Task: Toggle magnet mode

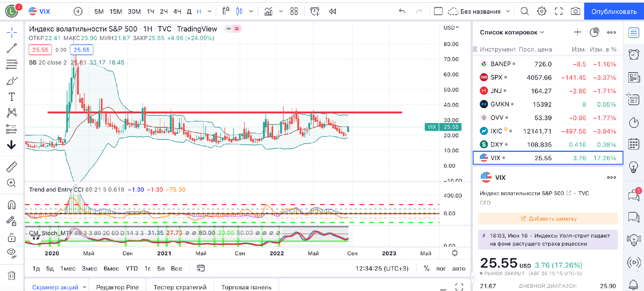Action: click(11, 205)
